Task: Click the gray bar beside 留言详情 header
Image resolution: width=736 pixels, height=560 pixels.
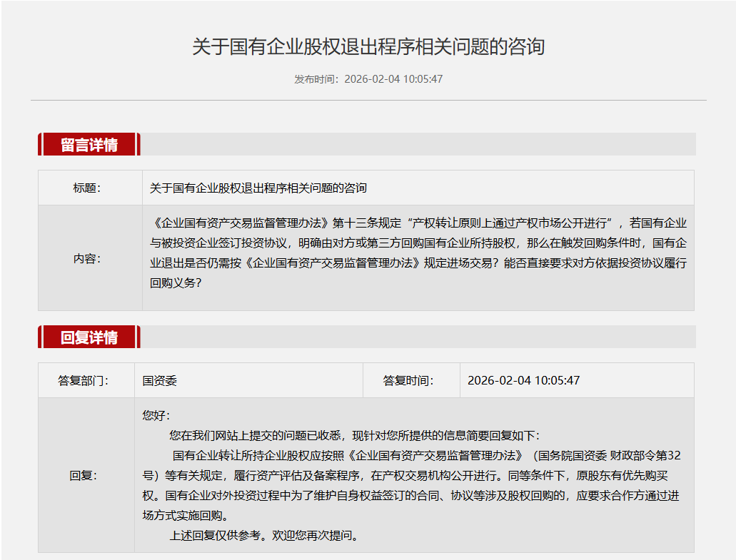Action: click(x=418, y=144)
